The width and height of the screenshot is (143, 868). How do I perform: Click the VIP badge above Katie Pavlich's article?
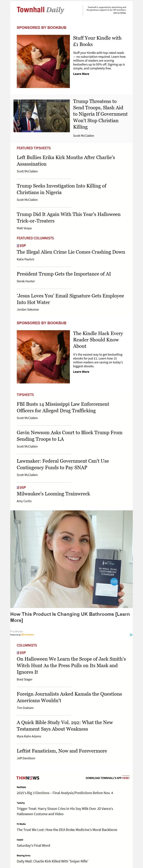tap(21, 246)
